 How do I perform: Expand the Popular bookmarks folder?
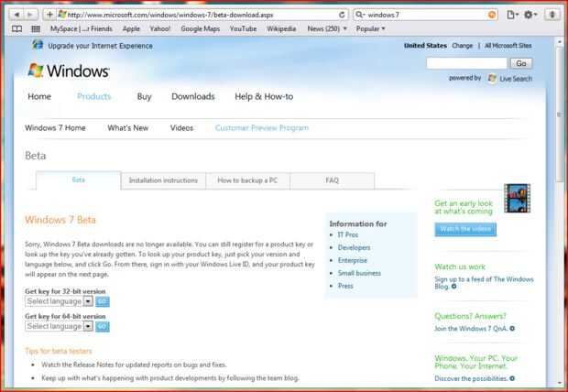coord(370,28)
